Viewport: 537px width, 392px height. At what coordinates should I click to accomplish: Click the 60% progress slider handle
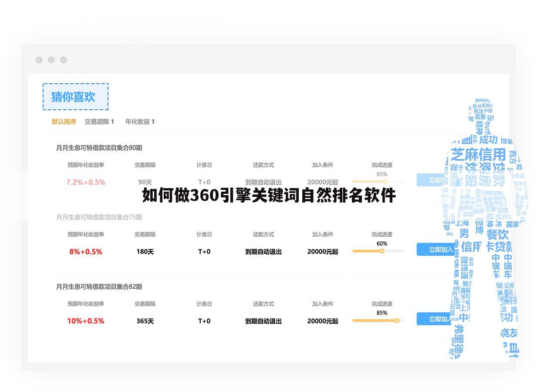pos(382,251)
